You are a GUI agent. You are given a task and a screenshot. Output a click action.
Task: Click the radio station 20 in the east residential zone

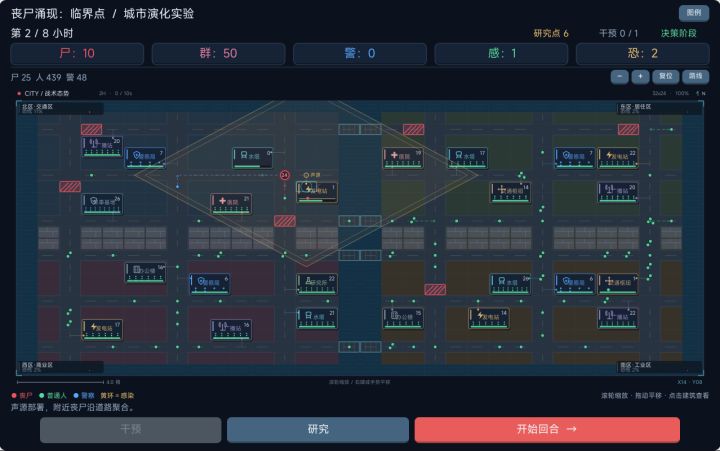pyautogui.click(x=618, y=192)
